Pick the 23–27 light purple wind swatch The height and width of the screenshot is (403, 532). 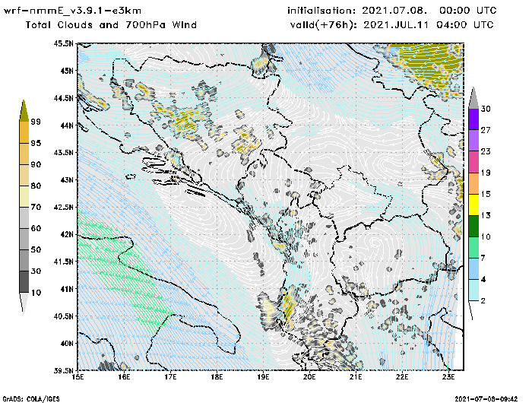point(473,141)
